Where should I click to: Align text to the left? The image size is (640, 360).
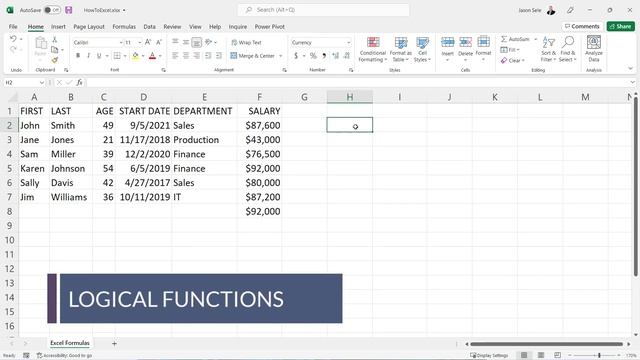(x=175, y=56)
